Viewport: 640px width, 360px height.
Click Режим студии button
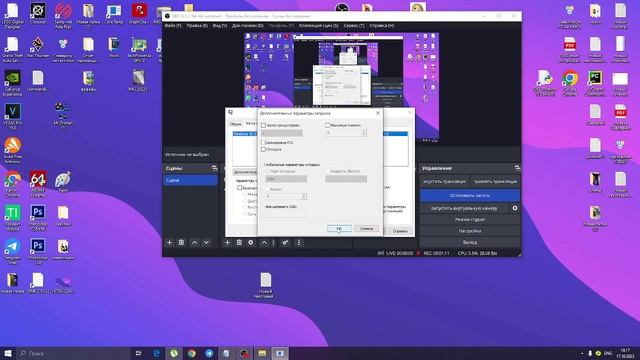tap(470, 220)
